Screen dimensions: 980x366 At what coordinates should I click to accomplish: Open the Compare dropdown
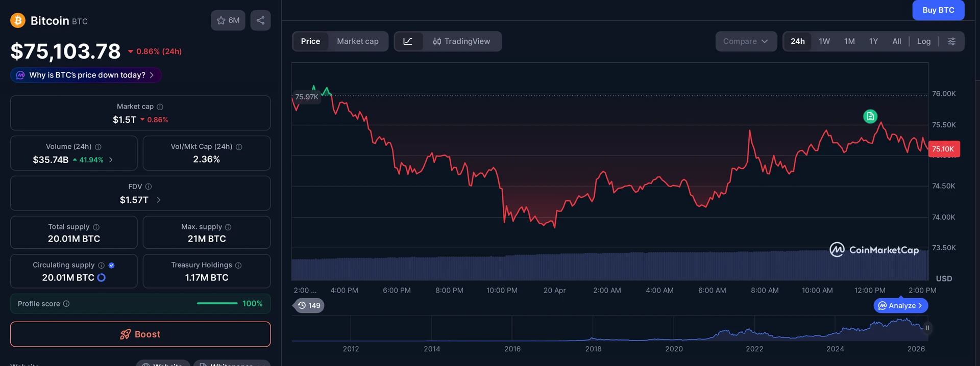[x=746, y=41]
